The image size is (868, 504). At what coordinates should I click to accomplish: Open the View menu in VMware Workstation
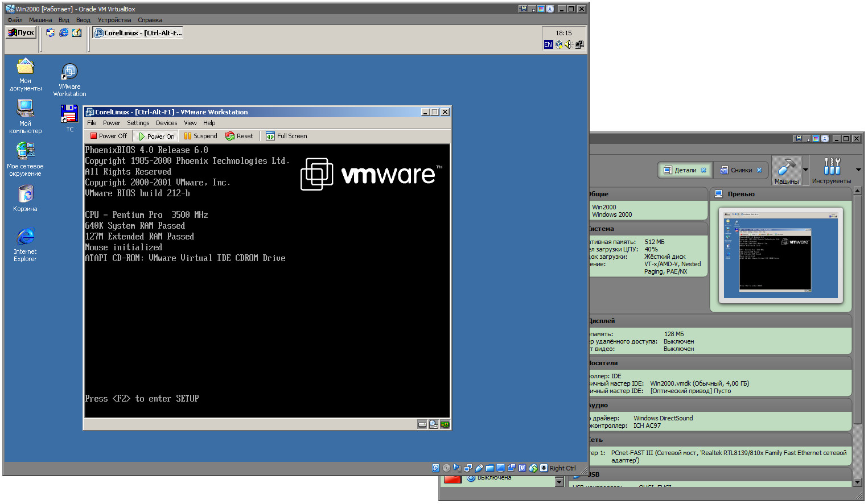[190, 123]
